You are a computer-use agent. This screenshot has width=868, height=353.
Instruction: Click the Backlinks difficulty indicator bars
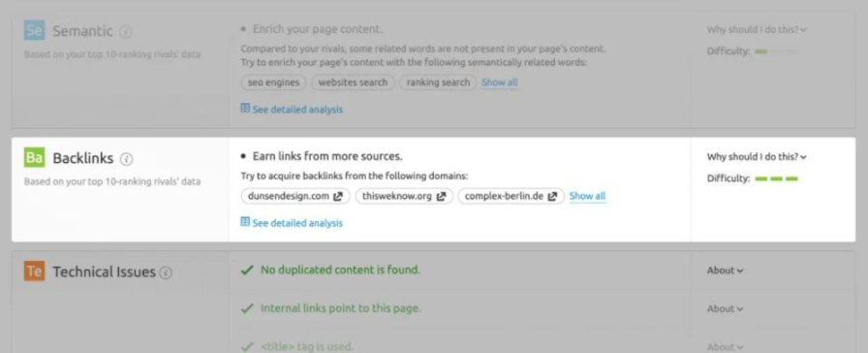(x=776, y=179)
